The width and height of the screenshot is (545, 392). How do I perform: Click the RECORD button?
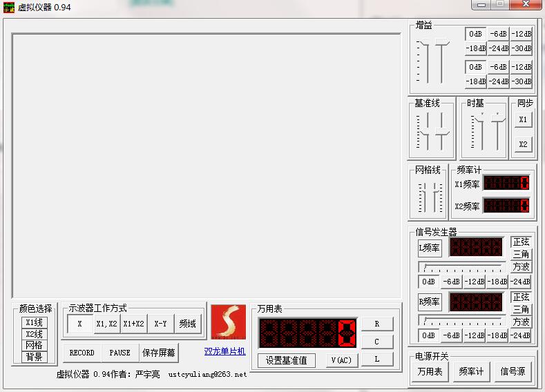[x=82, y=353]
